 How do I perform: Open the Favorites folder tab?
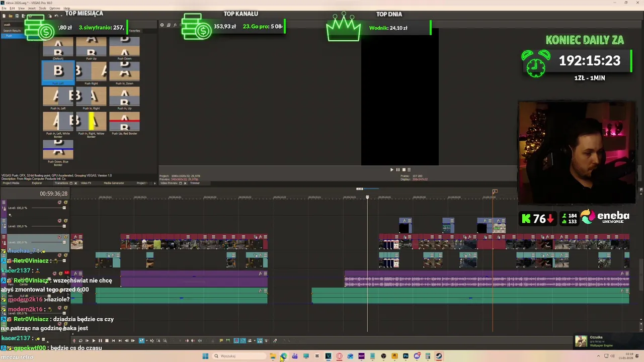pos(134,31)
